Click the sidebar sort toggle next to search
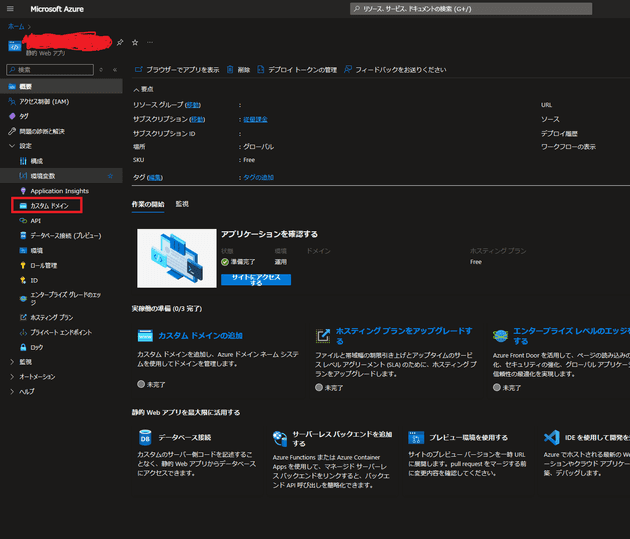The height and width of the screenshot is (539, 630). point(101,70)
